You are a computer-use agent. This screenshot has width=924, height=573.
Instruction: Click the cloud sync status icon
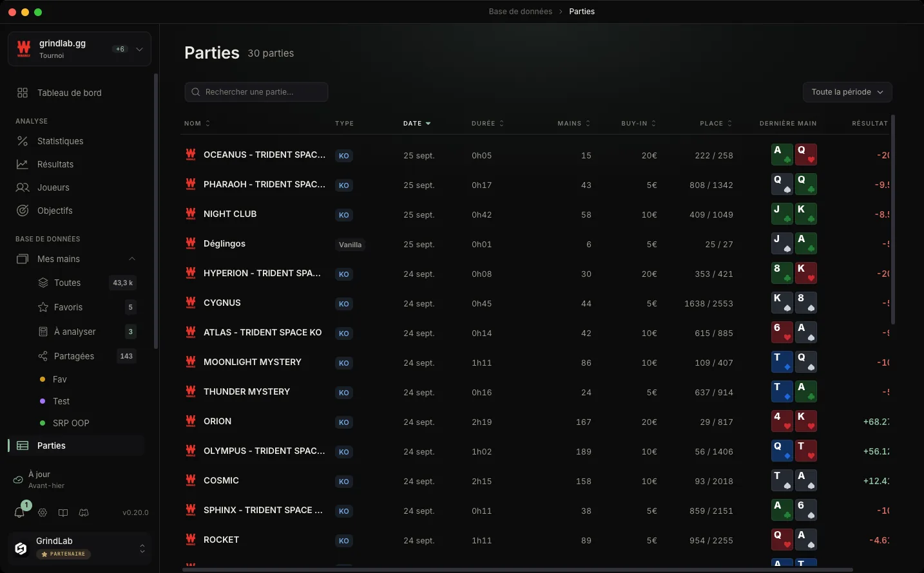coord(18,480)
